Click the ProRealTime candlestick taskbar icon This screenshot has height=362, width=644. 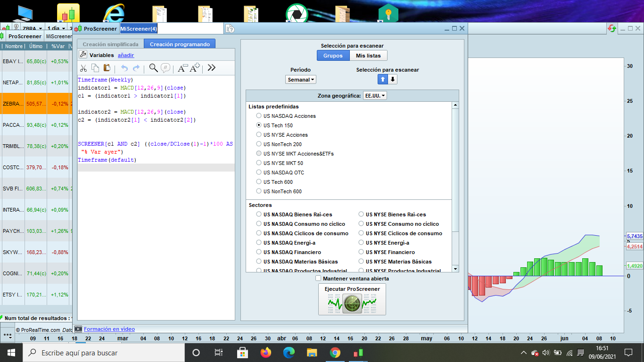click(358, 353)
